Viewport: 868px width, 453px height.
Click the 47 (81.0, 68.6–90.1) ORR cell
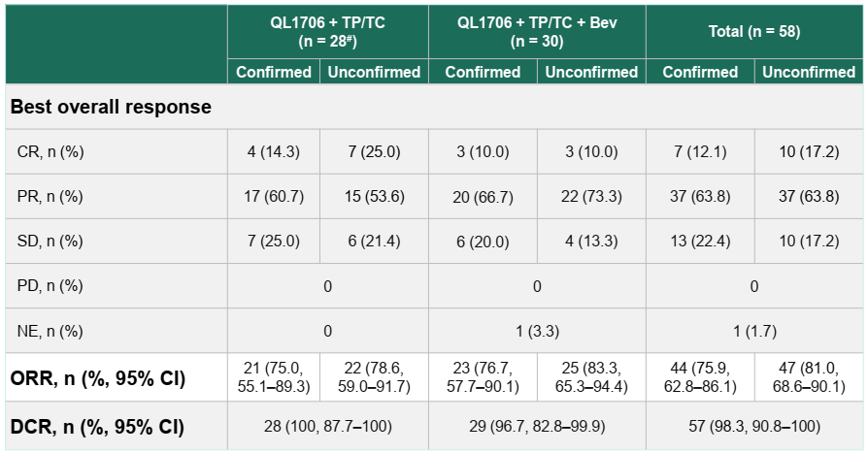pos(809,377)
